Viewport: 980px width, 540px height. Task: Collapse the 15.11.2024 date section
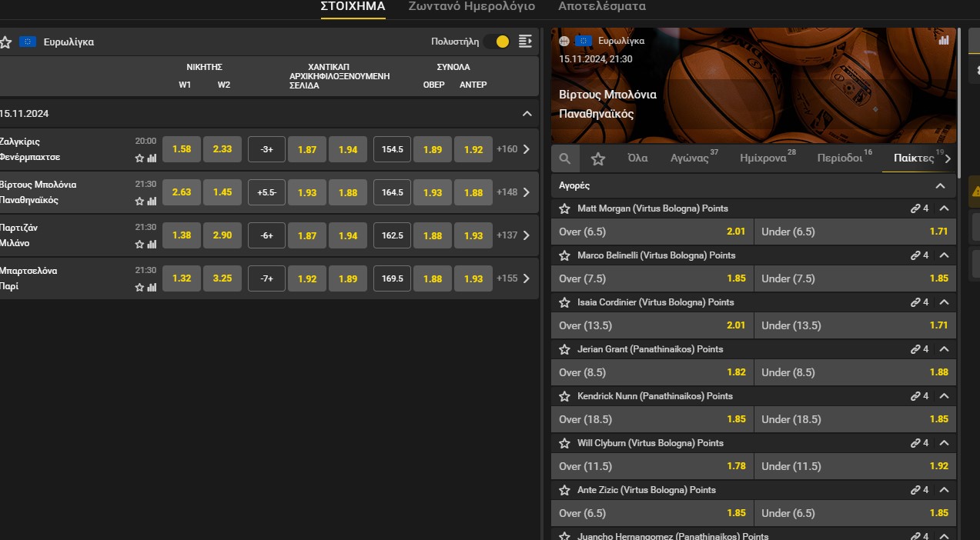tap(527, 114)
